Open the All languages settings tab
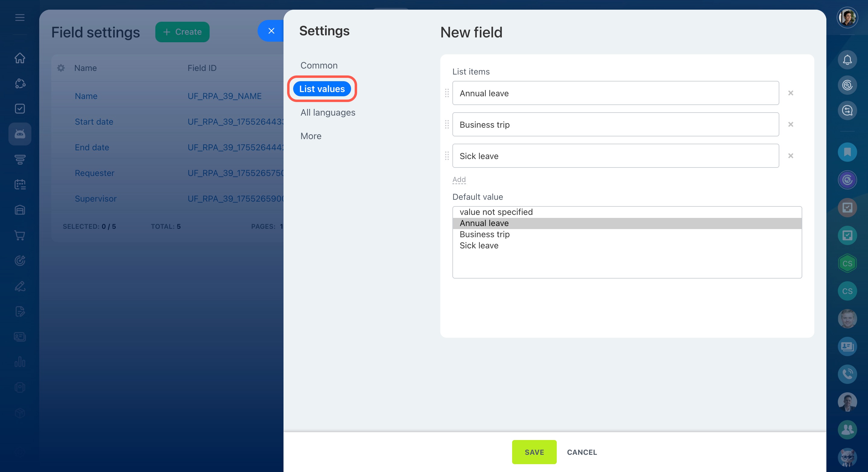This screenshot has height=472, width=868. [x=328, y=113]
